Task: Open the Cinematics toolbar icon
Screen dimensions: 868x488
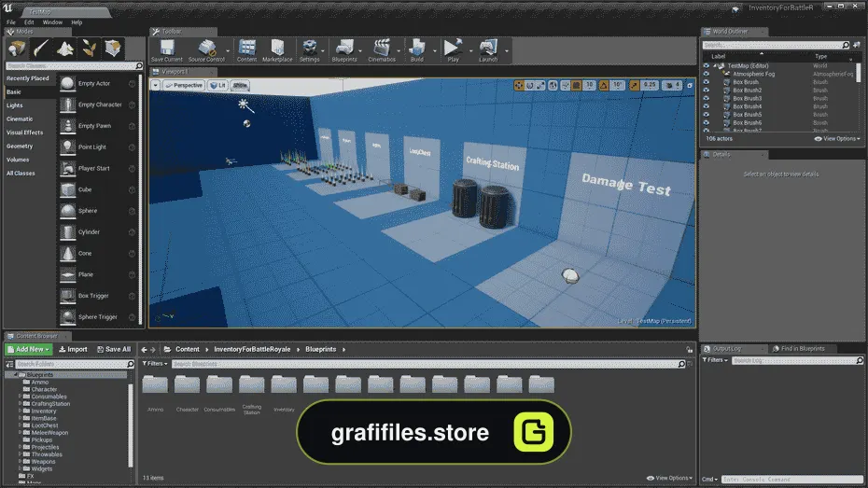Action: coord(382,50)
